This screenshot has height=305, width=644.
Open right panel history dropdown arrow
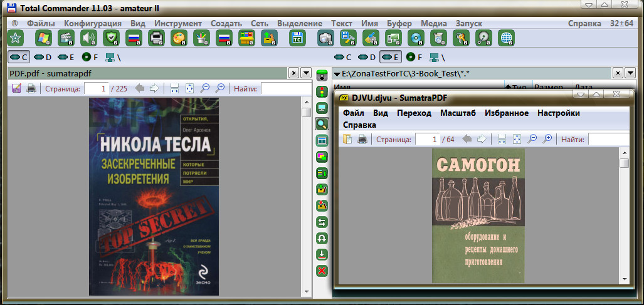click(x=631, y=73)
